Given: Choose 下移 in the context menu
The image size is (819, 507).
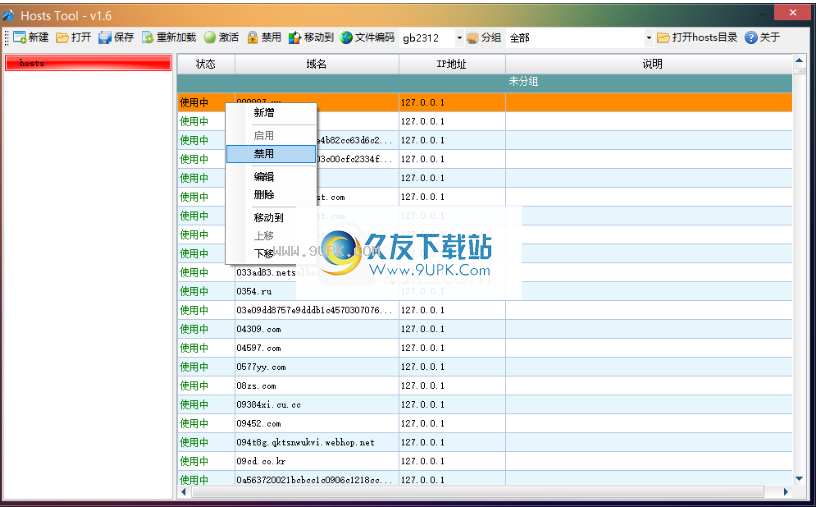Looking at the screenshot, I should coord(271,254).
